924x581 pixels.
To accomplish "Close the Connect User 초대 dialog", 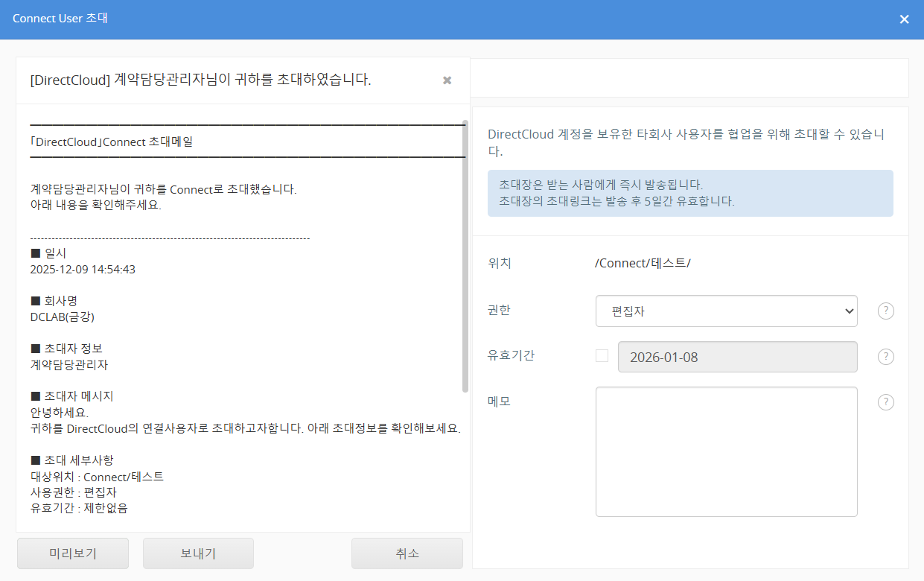I will (x=904, y=19).
